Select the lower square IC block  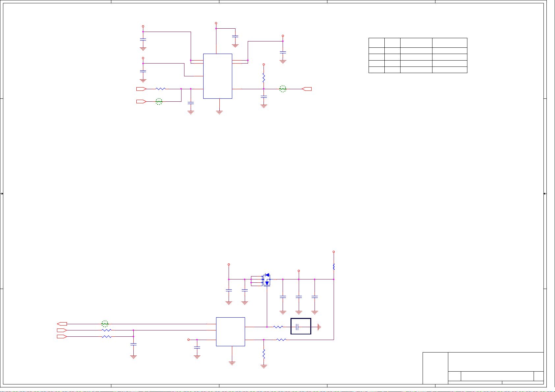(x=230, y=331)
